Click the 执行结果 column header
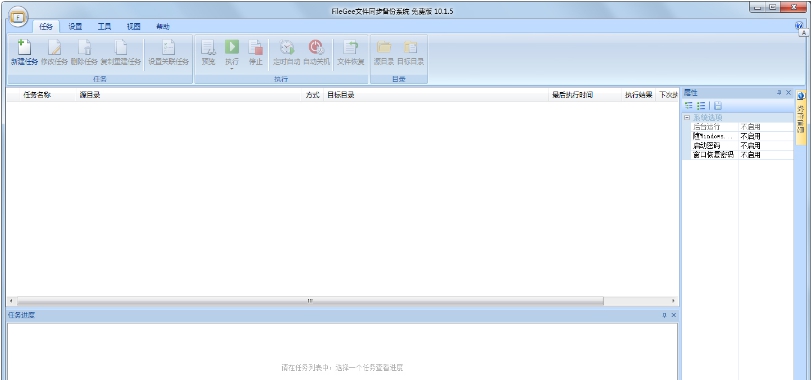 tap(639, 95)
